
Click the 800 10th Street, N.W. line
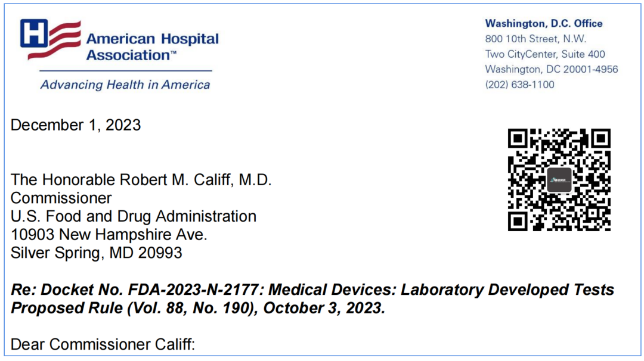(x=535, y=39)
